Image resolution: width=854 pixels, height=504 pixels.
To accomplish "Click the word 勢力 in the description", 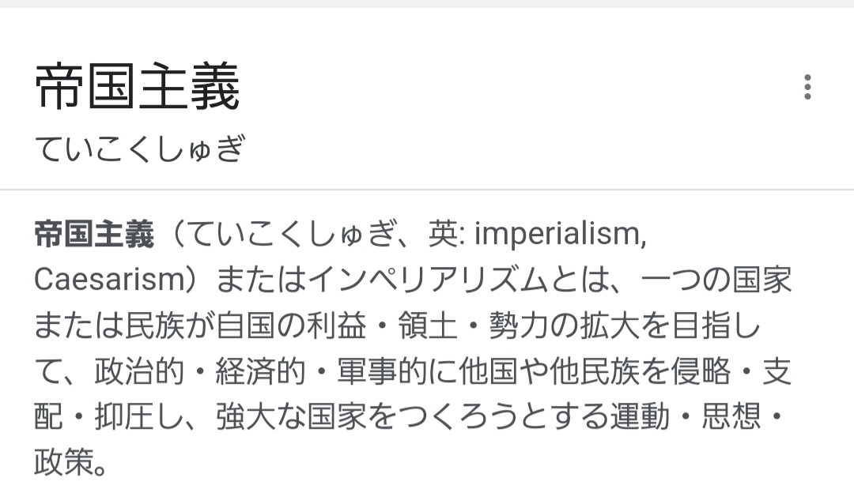I will click(x=519, y=325).
